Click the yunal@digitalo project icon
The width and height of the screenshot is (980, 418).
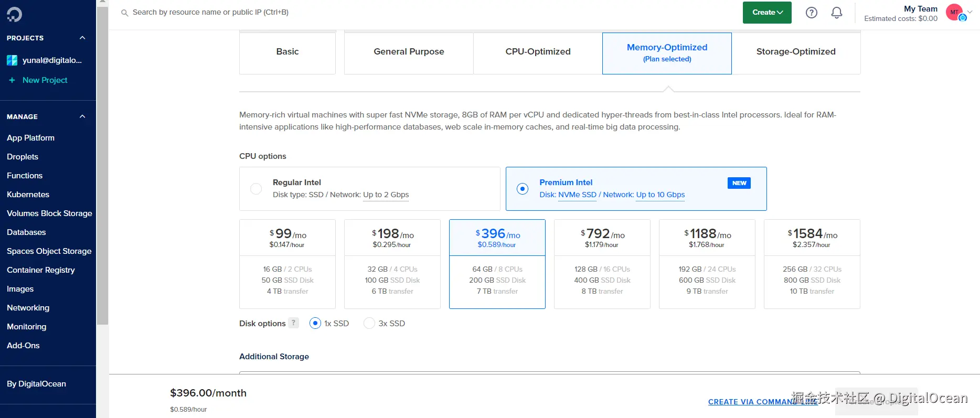coord(12,60)
